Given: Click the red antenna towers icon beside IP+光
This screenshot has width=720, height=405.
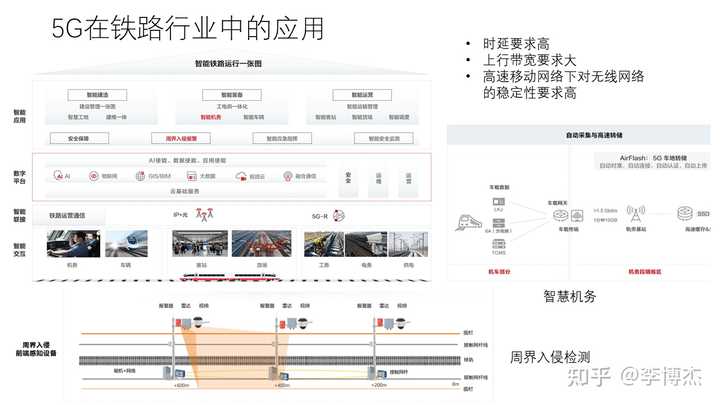Looking at the screenshot, I should point(204,214).
